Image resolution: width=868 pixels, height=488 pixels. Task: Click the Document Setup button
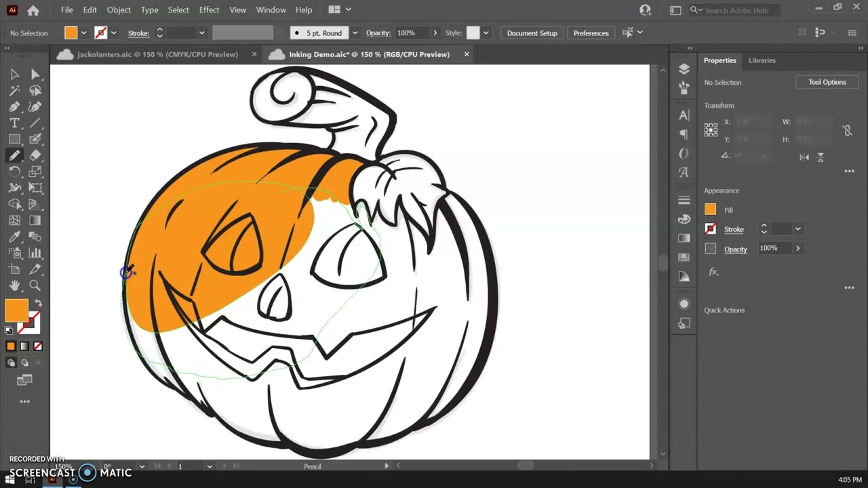532,33
